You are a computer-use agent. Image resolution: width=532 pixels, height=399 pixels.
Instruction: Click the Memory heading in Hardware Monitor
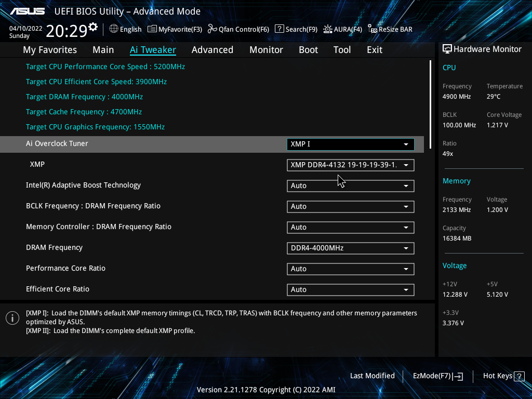pyautogui.click(x=457, y=181)
